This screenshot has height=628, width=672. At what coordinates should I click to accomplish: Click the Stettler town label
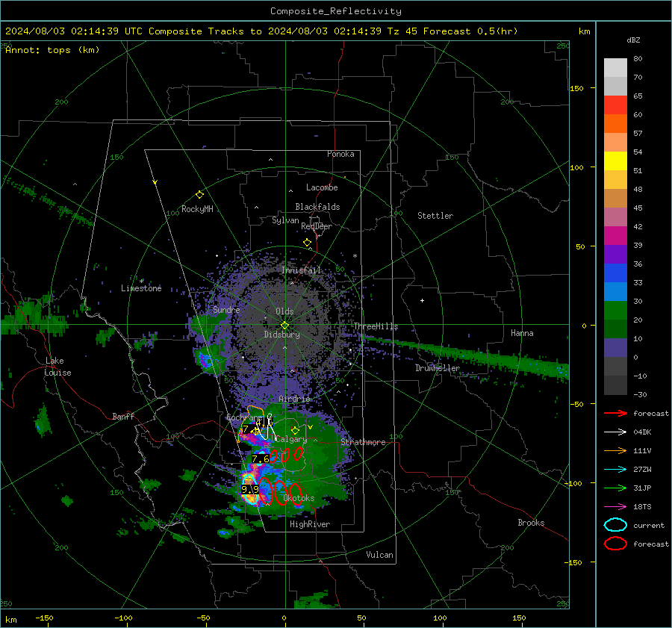pos(435,216)
